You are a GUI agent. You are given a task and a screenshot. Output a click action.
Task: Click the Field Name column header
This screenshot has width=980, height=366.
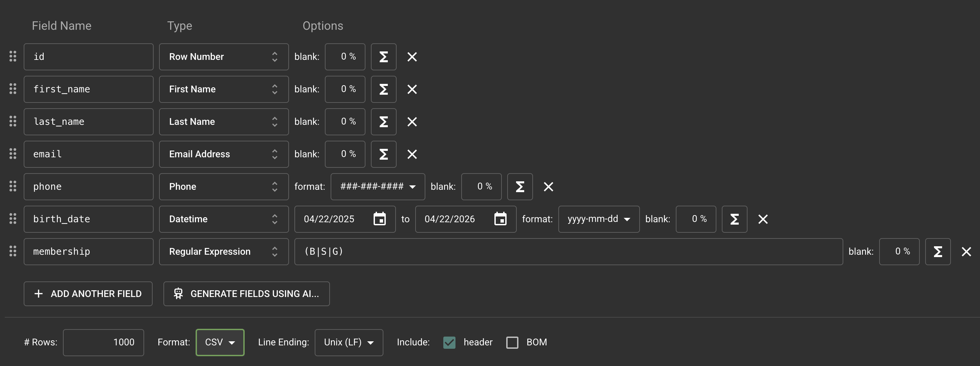pos(62,25)
